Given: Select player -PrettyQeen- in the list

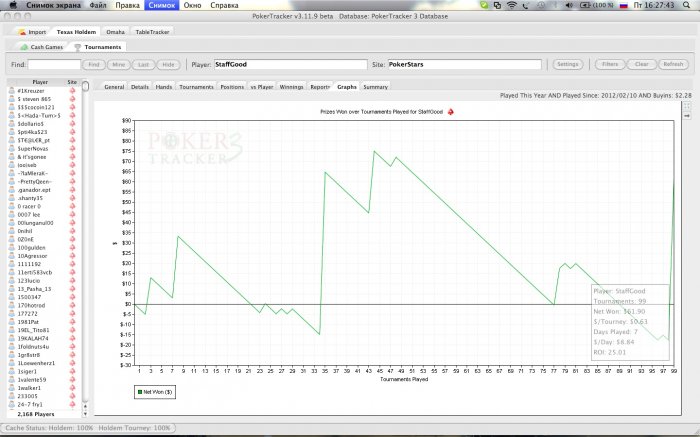Looking at the screenshot, I should point(34,181).
